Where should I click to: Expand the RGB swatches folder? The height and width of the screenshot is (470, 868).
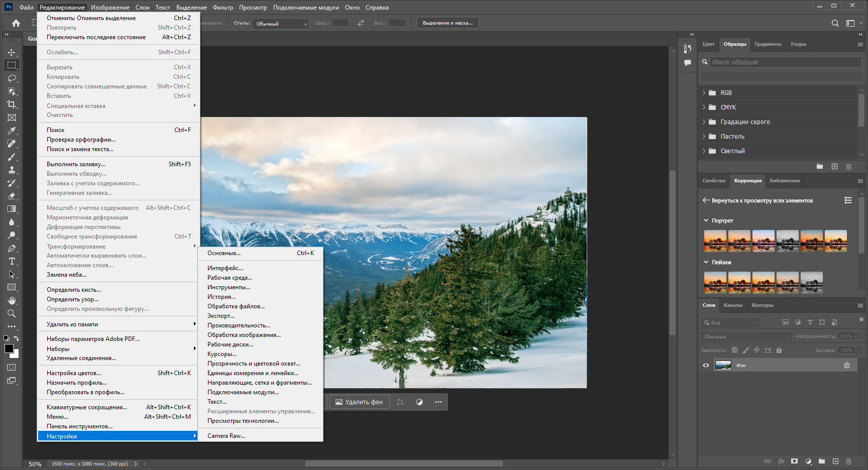click(704, 93)
